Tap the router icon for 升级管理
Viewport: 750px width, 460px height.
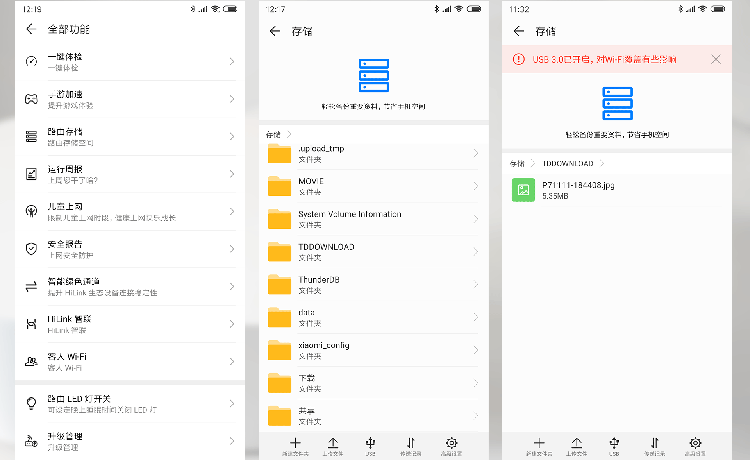point(31,441)
